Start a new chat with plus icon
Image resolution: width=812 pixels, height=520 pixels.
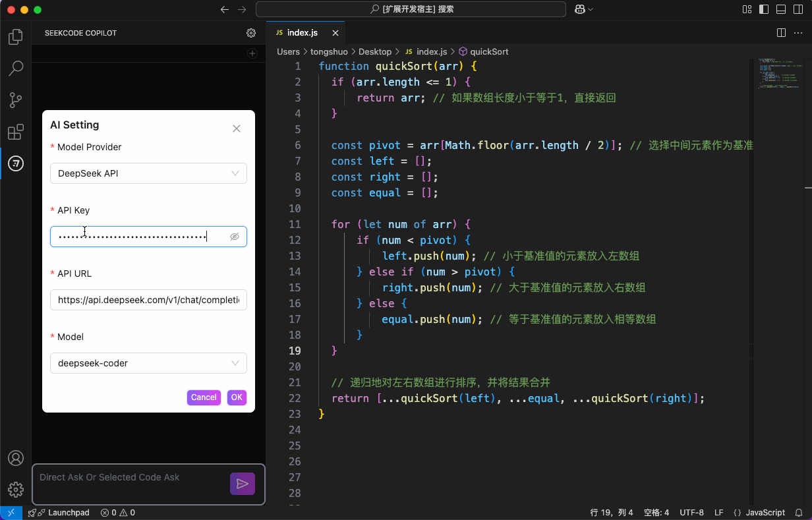[252, 53]
